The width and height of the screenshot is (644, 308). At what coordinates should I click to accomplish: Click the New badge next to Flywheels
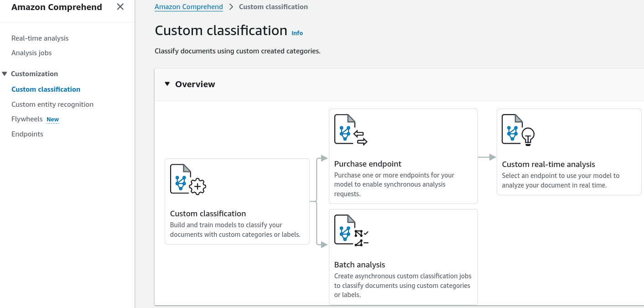[x=53, y=120]
